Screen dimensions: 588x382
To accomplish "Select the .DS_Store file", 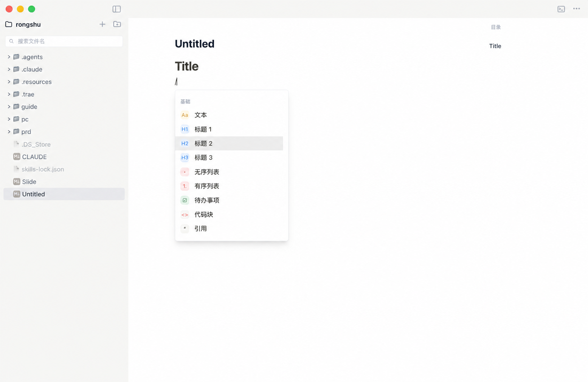I will (x=64, y=144).
